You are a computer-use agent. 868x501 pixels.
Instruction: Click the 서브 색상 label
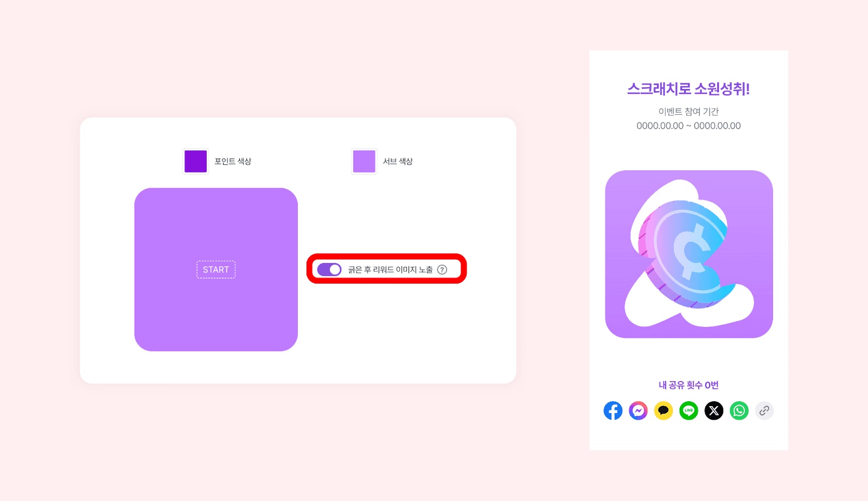tap(398, 161)
